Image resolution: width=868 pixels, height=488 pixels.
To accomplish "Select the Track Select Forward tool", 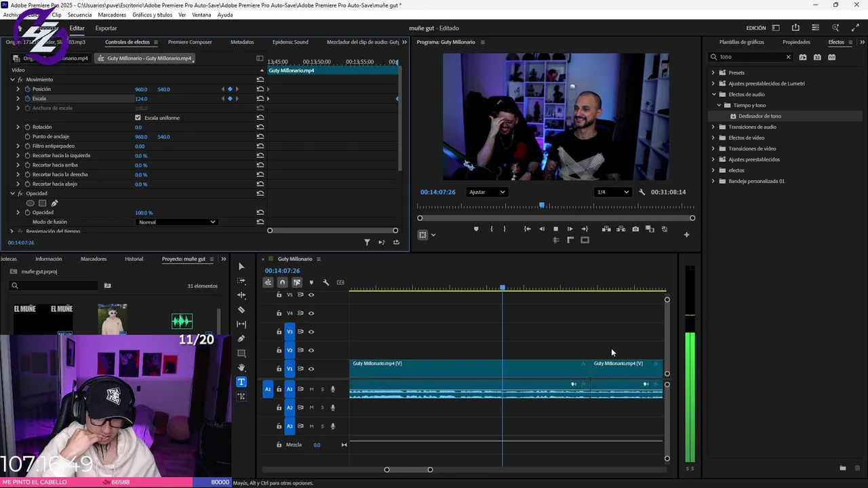I will click(241, 281).
